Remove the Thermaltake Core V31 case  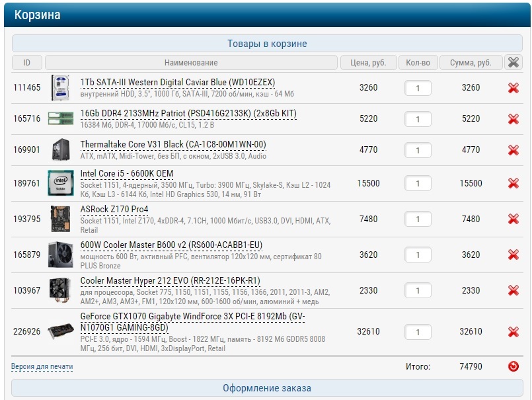[x=513, y=150]
